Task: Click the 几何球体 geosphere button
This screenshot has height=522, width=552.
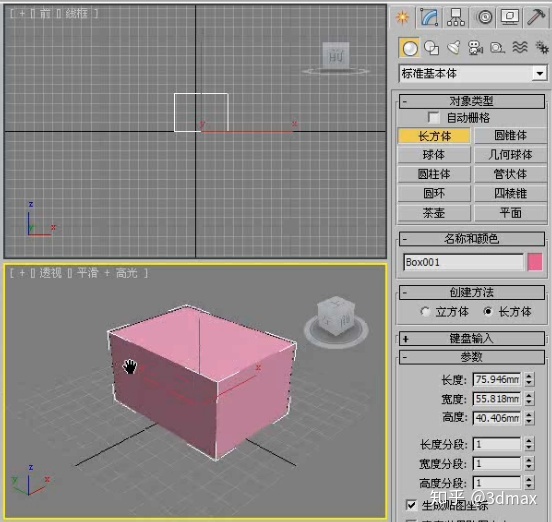Action: [510, 155]
